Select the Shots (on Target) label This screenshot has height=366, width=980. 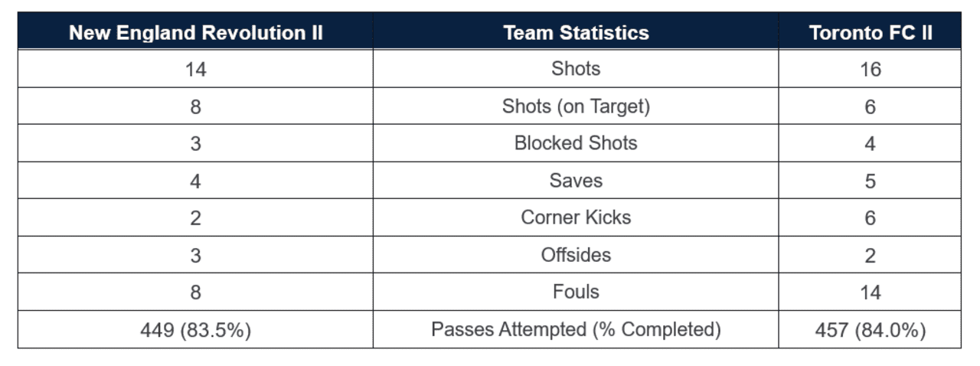576,106
